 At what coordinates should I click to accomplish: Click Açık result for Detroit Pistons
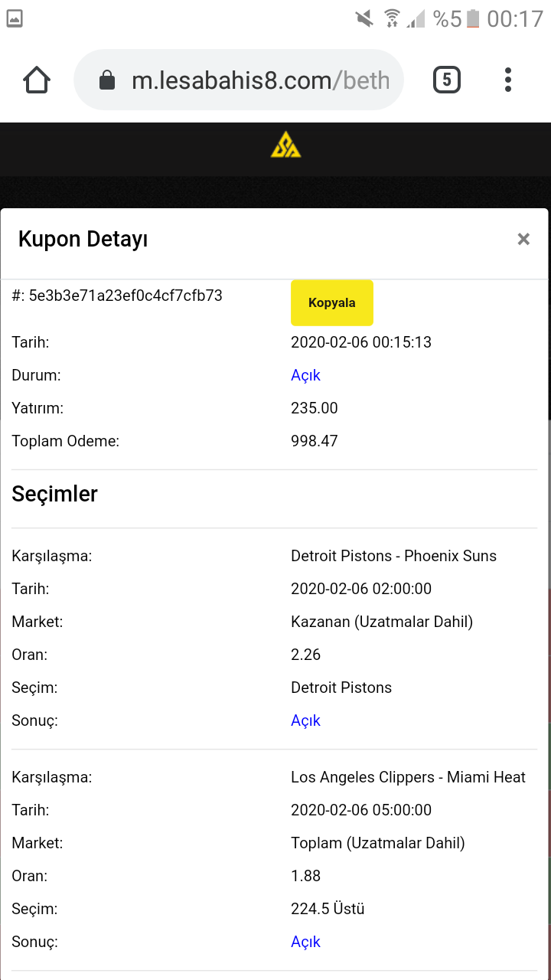tap(305, 720)
